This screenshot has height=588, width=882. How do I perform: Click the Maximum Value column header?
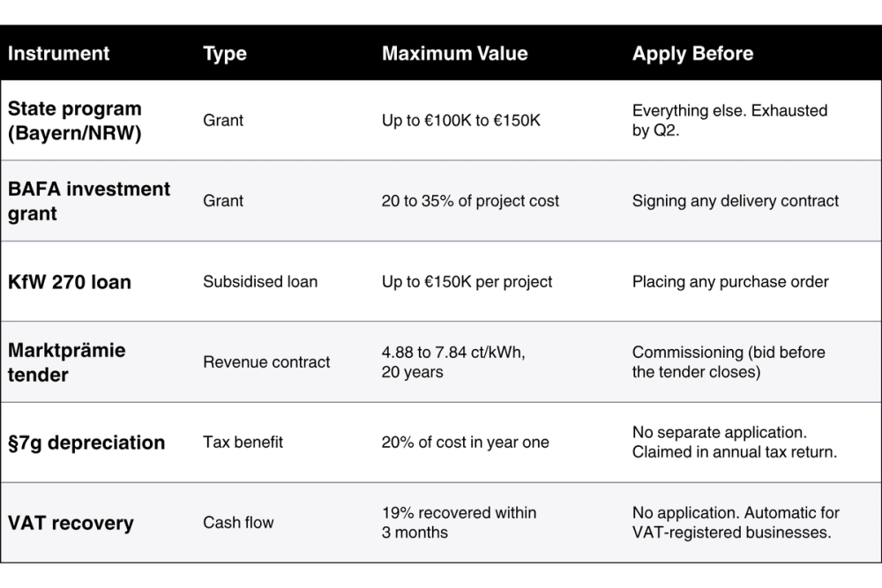point(454,54)
